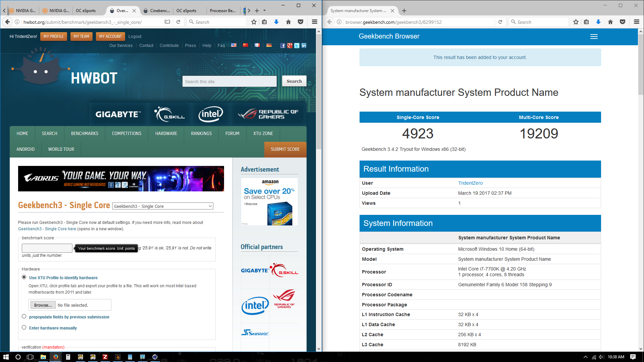
Task: Close the active 'Over...' tab
Action: 134,11
